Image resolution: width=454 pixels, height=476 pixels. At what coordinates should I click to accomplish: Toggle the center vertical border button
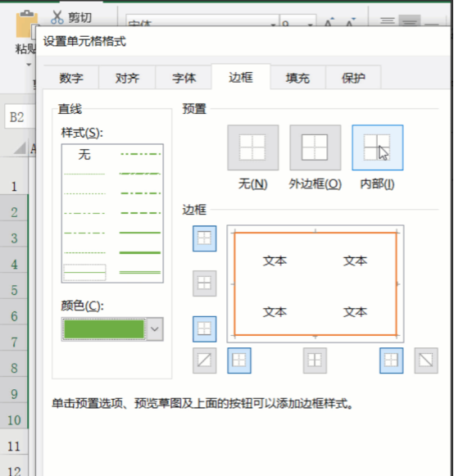pos(315,360)
